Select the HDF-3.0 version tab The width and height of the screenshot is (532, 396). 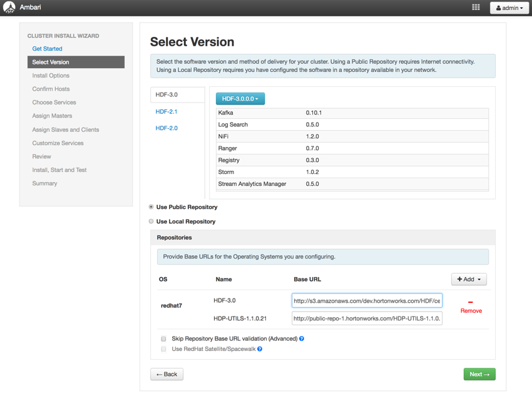[x=167, y=94]
